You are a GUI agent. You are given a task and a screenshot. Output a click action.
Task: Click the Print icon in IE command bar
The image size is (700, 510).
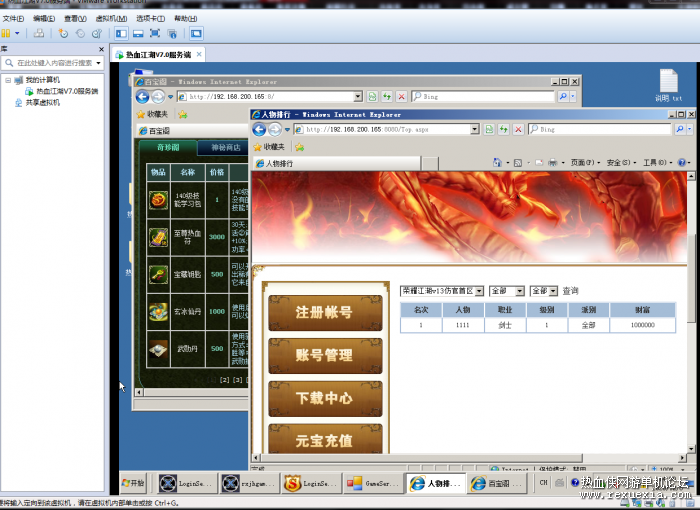coord(552,163)
